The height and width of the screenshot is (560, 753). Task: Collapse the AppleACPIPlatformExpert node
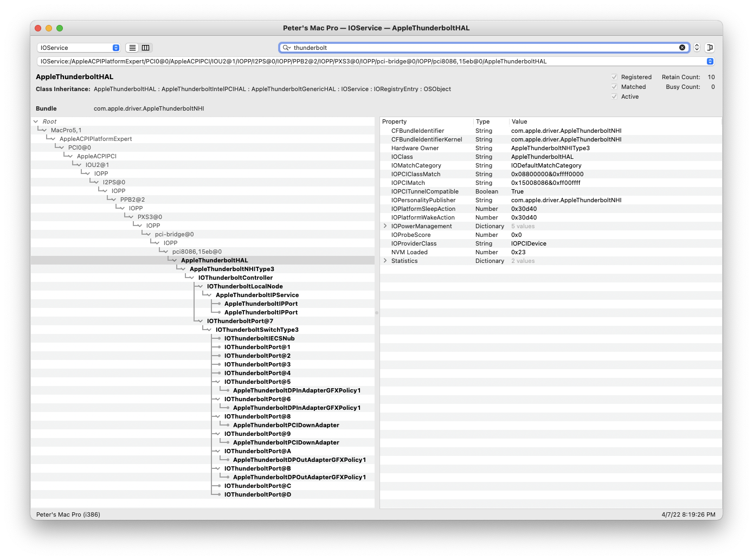click(53, 139)
